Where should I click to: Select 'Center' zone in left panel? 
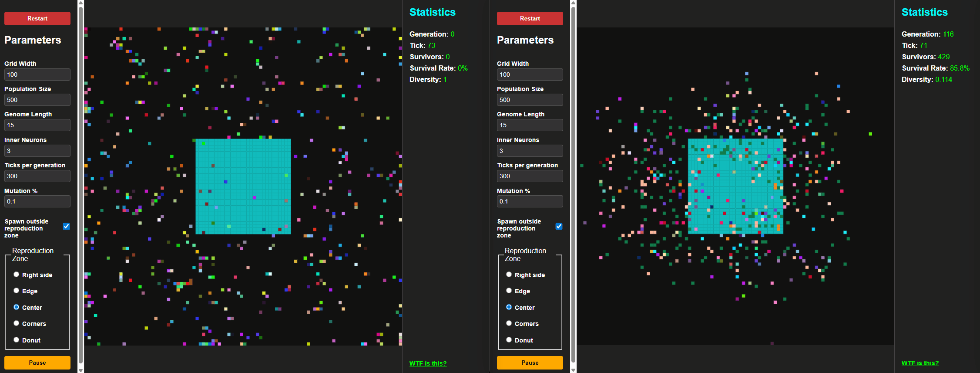click(x=16, y=307)
